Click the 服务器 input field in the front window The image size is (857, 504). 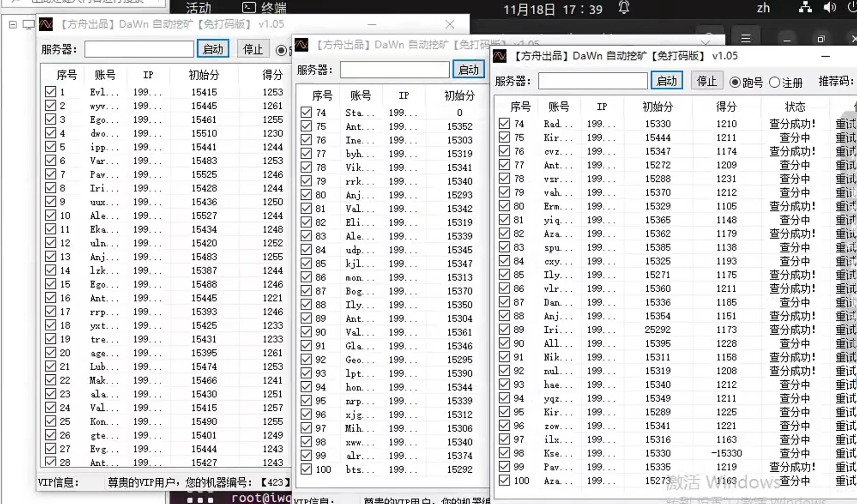pos(592,80)
